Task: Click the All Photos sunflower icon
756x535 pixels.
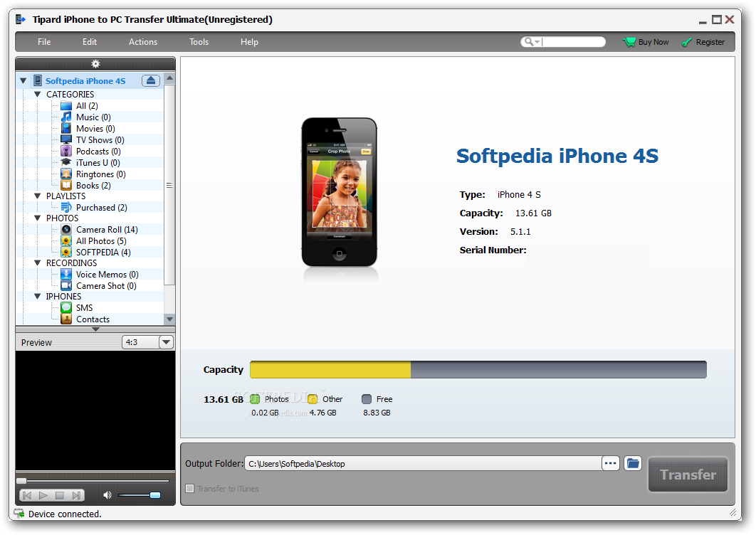Action: (66, 241)
